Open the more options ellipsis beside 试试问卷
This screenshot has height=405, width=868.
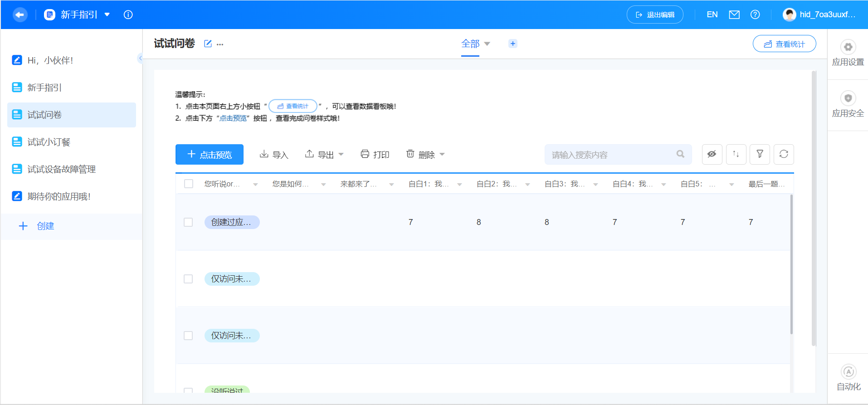(x=220, y=44)
